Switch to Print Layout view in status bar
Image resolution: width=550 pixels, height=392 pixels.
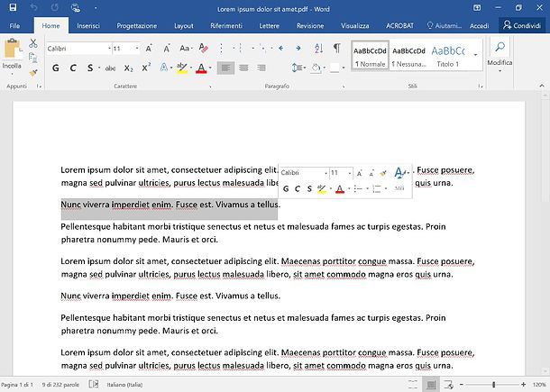pyautogui.click(x=431, y=384)
